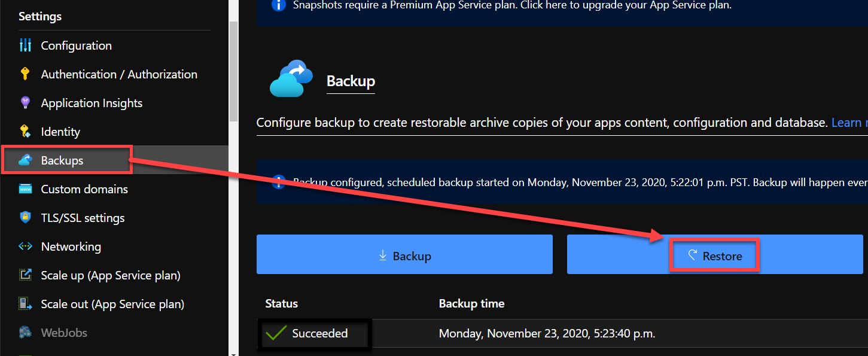The width and height of the screenshot is (868, 356).
Task: Click the Snapshots Premium upgrade banner
Action: pyautogui.click(x=512, y=5)
